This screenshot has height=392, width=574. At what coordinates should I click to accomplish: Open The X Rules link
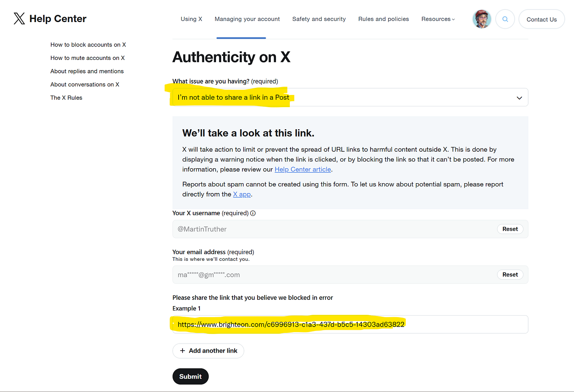[66, 98]
